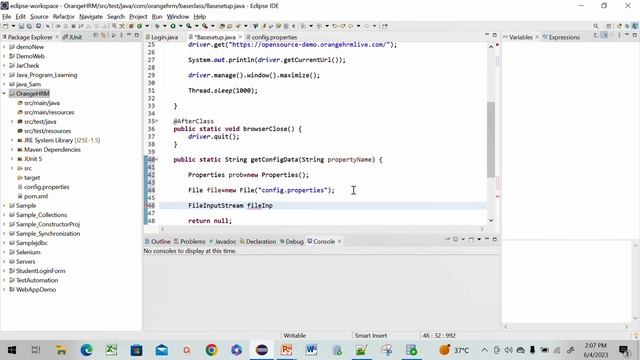This screenshot has height=360, width=640.
Task: Open the Refactor menu
Action: click(x=63, y=17)
